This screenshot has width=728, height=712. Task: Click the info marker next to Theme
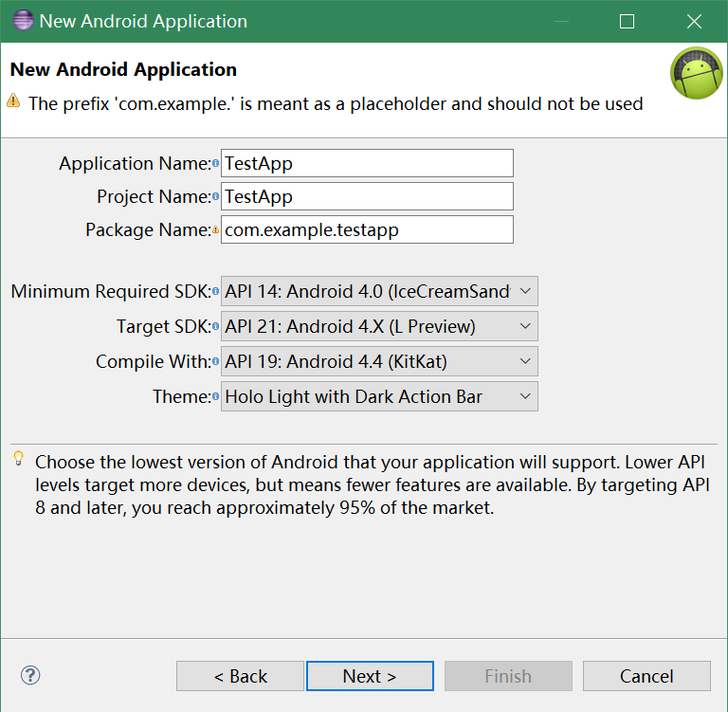pyautogui.click(x=215, y=397)
